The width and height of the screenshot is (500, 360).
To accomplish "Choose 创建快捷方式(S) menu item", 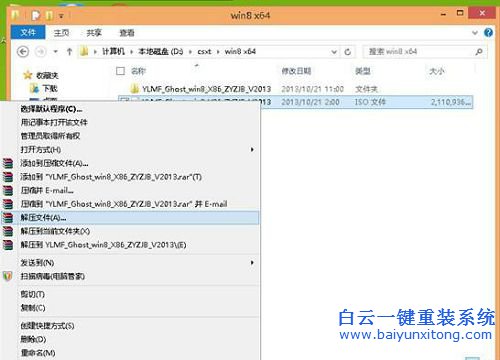I will 130,326.
